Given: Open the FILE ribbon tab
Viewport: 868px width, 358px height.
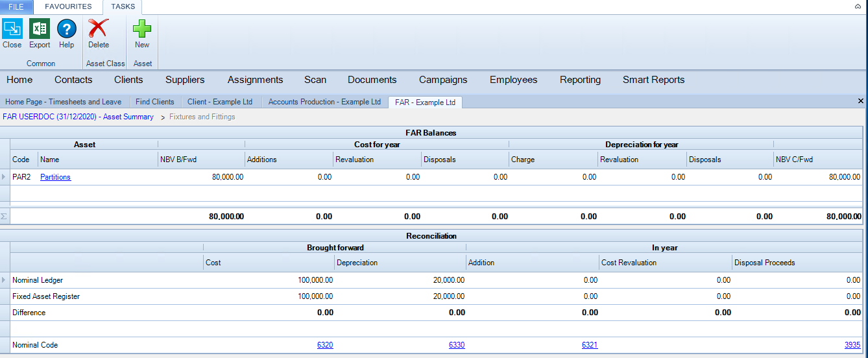Looking at the screenshot, I should tap(16, 6).
